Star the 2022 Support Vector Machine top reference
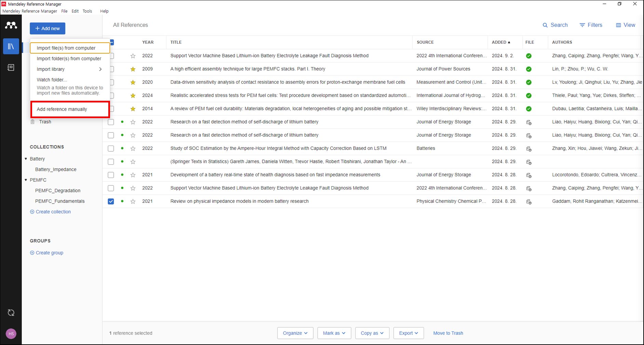Viewport: 644px width, 345px height. [x=133, y=56]
